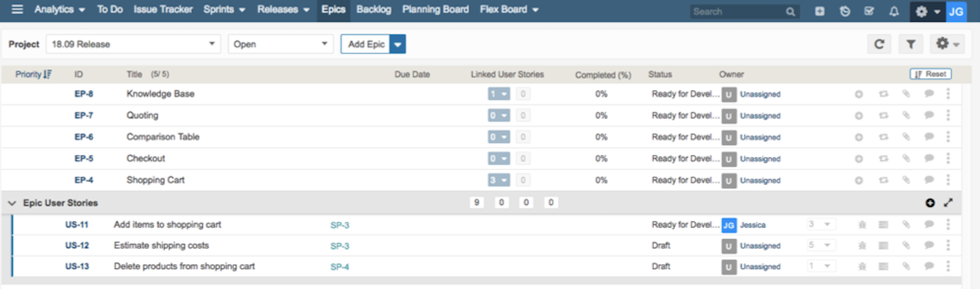980x289 pixels.
Task: Collapse the Epic User Stories section
Action: [12, 203]
